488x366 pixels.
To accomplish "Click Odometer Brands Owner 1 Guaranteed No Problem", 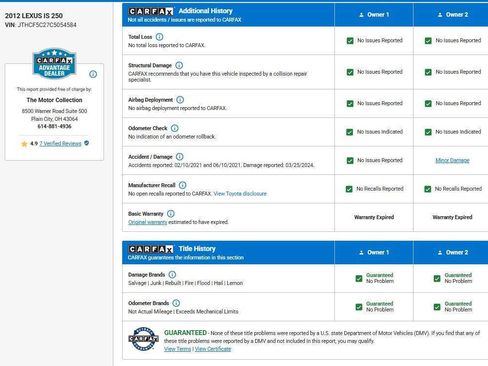I will (380, 306).
